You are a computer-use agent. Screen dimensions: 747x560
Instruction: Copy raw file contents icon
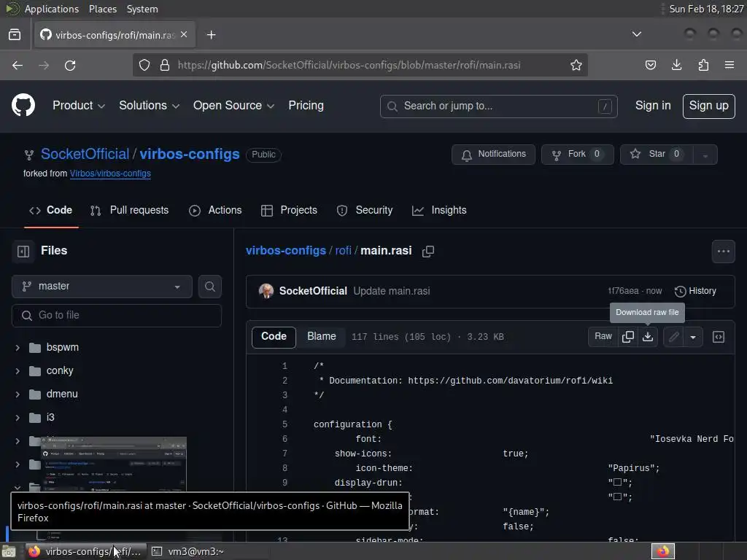coord(628,337)
